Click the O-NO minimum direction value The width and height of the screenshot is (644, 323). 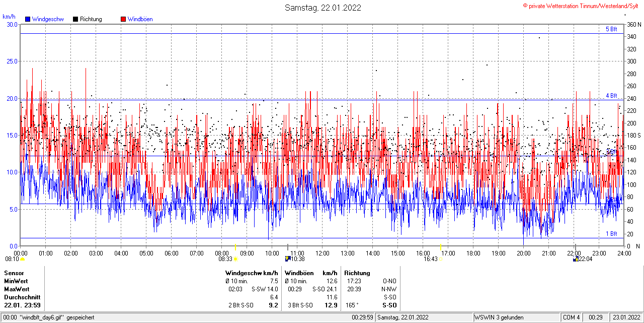[x=389, y=281]
